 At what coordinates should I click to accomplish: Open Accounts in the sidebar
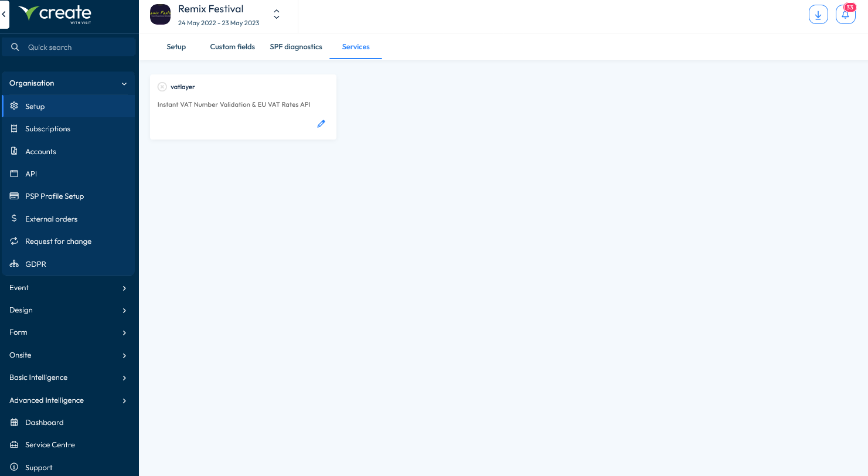(68, 151)
